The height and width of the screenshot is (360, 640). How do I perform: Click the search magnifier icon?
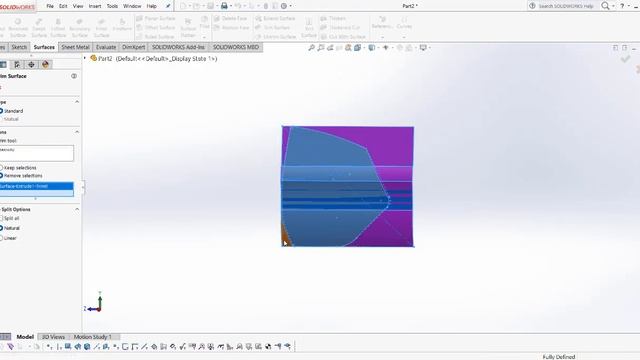point(605,6)
